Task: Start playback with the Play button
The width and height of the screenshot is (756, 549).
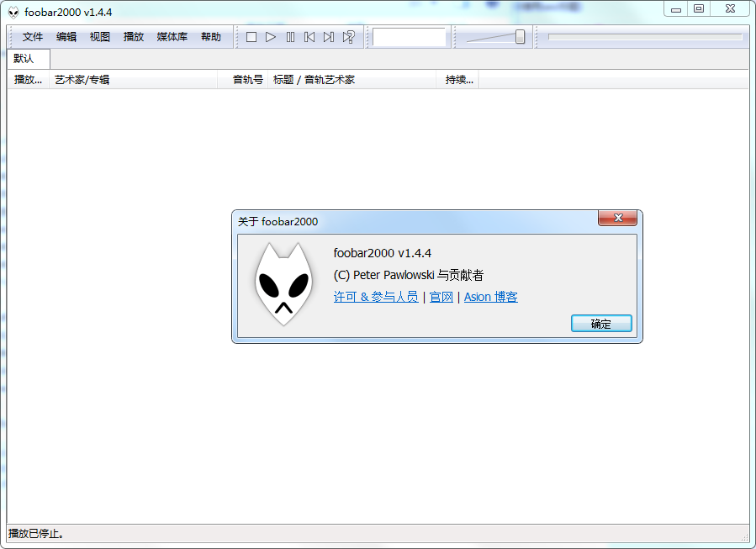Action: (271, 37)
